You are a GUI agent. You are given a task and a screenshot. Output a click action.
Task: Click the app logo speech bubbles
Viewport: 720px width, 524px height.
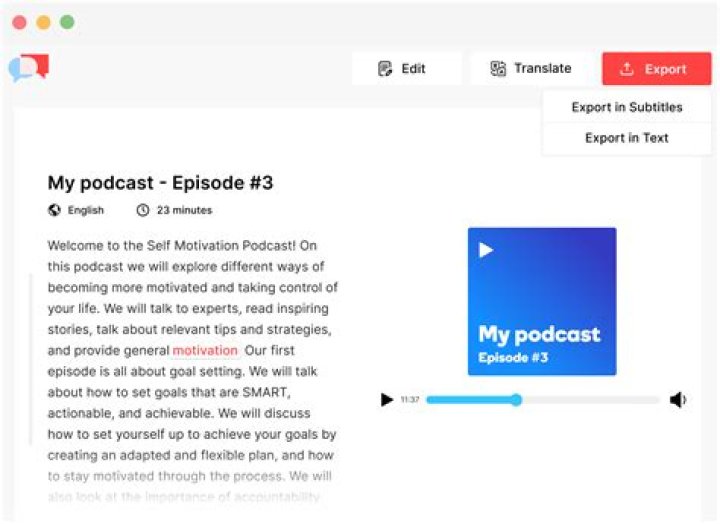[28, 68]
